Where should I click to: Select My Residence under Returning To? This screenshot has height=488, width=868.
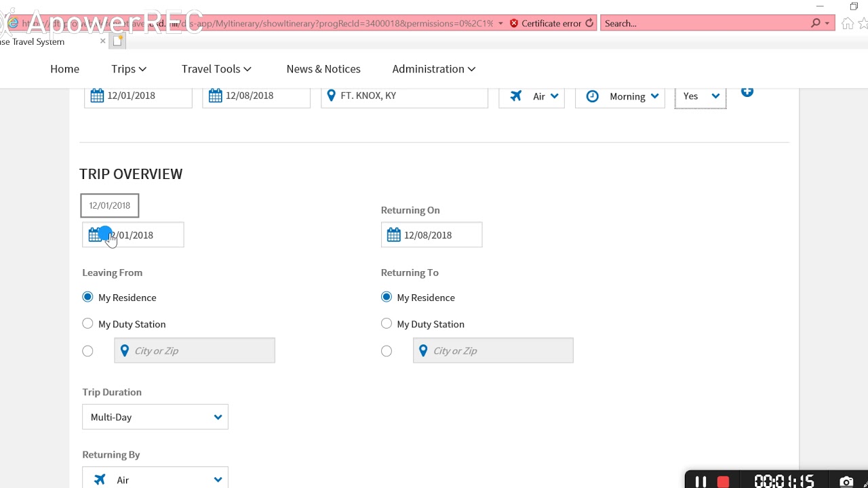(x=387, y=297)
